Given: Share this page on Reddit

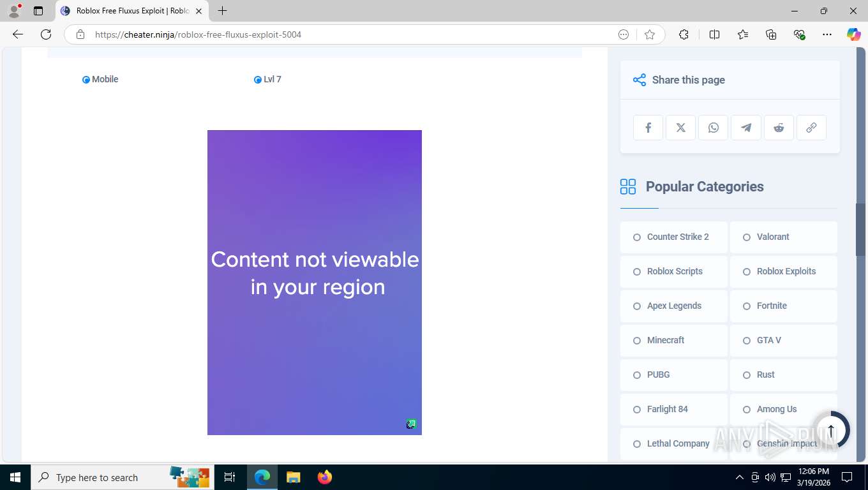Looking at the screenshot, I should click(x=779, y=128).
